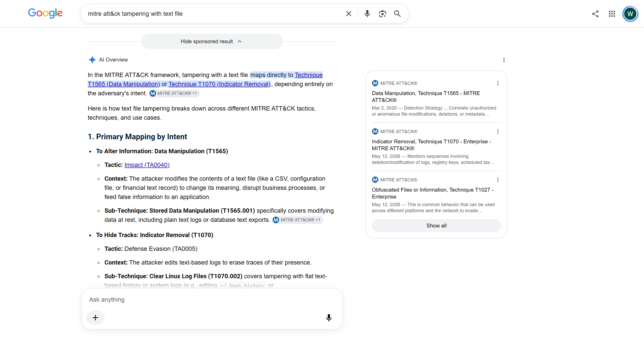Click Show all sources button
This screenshot has height=340, width=644.
point(436,226)
